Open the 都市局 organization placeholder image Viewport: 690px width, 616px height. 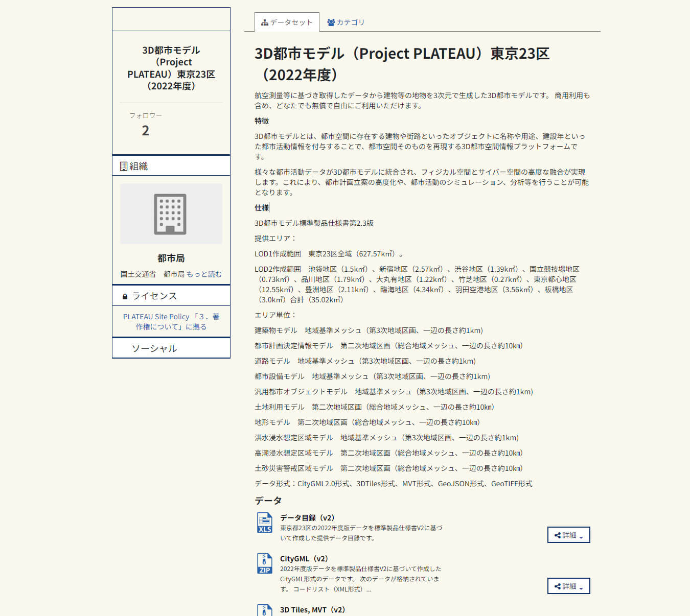point(171,214)
